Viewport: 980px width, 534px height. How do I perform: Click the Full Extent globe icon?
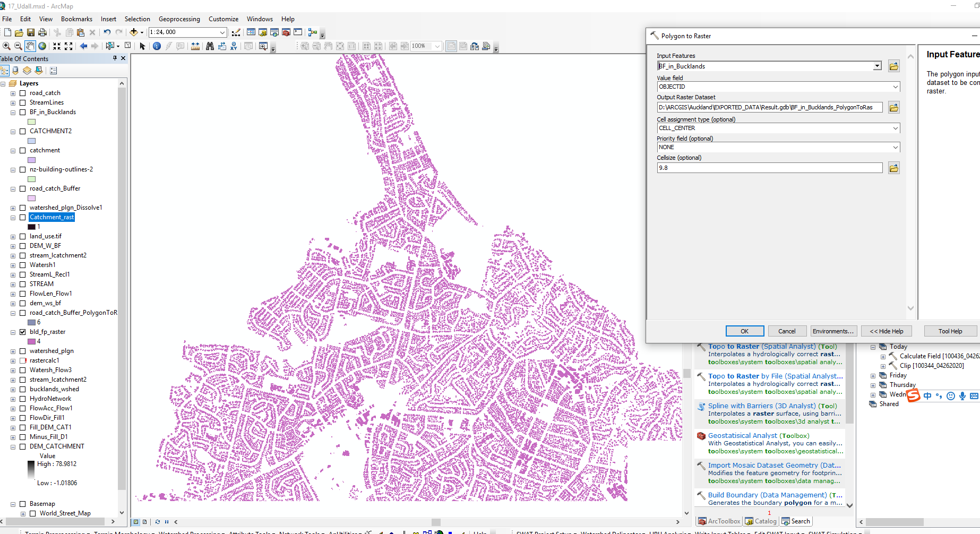pyautogui.click(x=42, y=46)
